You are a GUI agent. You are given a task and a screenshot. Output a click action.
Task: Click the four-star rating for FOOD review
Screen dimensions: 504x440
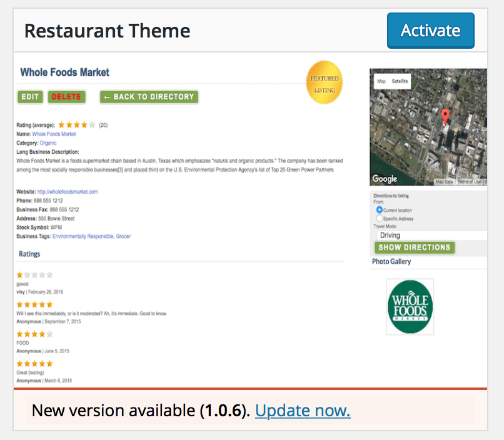point(35,334)
